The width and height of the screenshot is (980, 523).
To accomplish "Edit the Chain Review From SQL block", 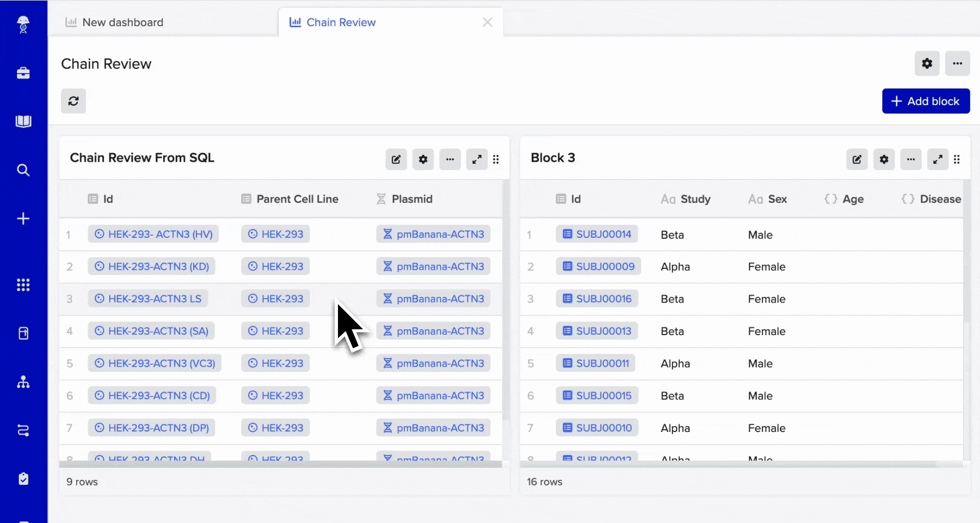I will [396, 159].
